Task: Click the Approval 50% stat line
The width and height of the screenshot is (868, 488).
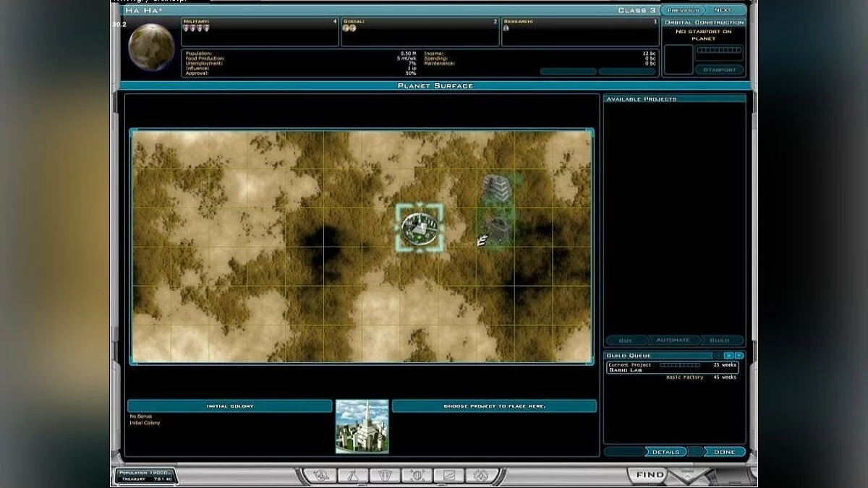Action: click(x=301, y=73)
